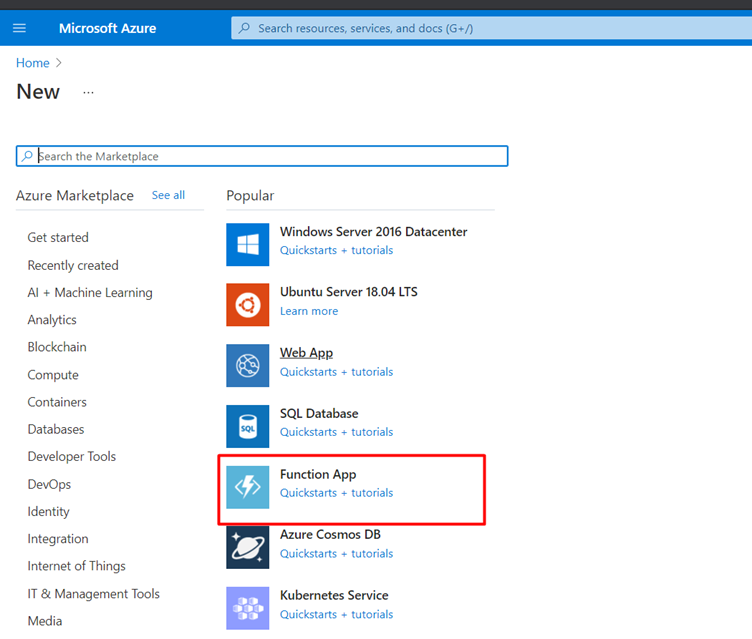
Task: Click the Web App globe icon
Action: click(x=247, y=366)
